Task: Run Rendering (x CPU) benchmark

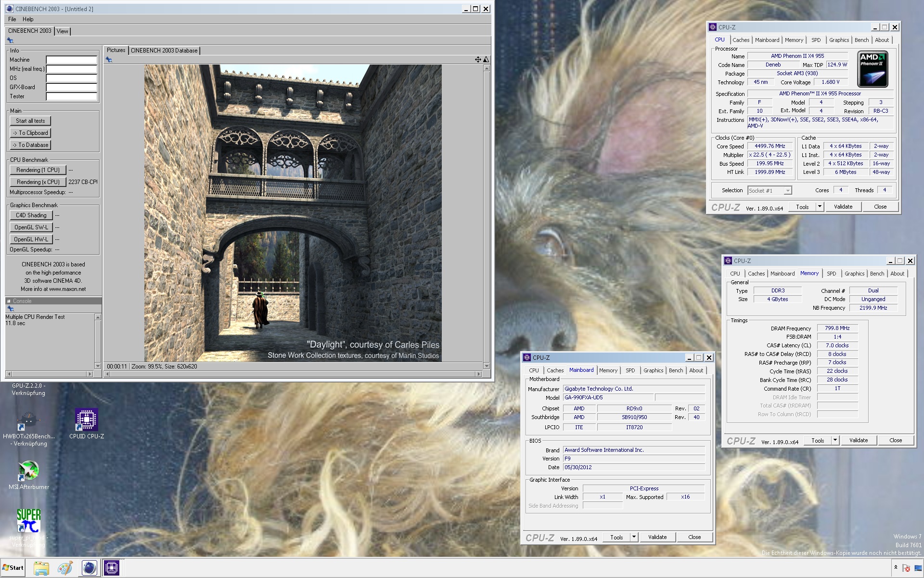Action: point(38,182)
